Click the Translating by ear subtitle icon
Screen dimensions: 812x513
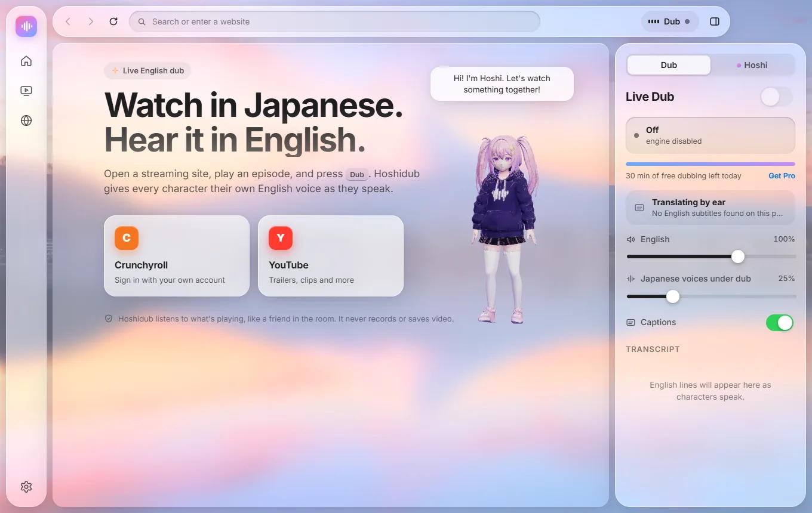(639, 208)
